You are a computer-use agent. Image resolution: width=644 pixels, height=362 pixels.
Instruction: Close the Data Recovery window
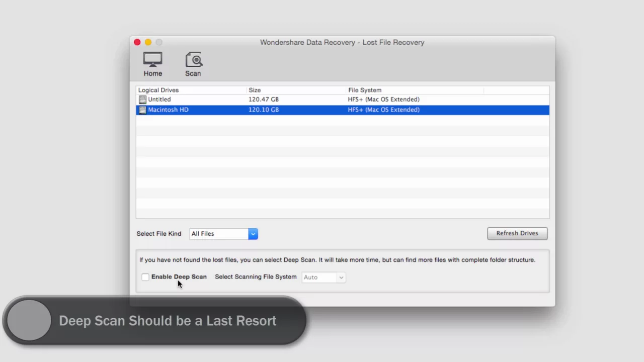(x=137, y=42)
